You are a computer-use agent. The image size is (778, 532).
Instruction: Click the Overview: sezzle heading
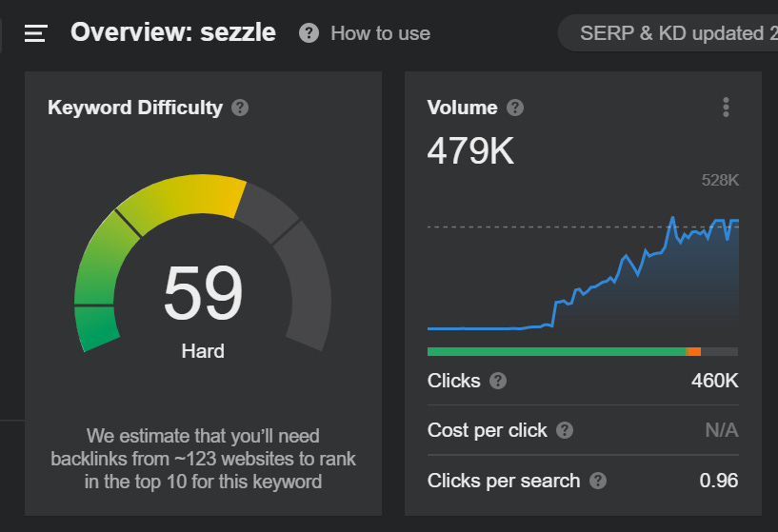pyautogui.click(x=173, y=32)
